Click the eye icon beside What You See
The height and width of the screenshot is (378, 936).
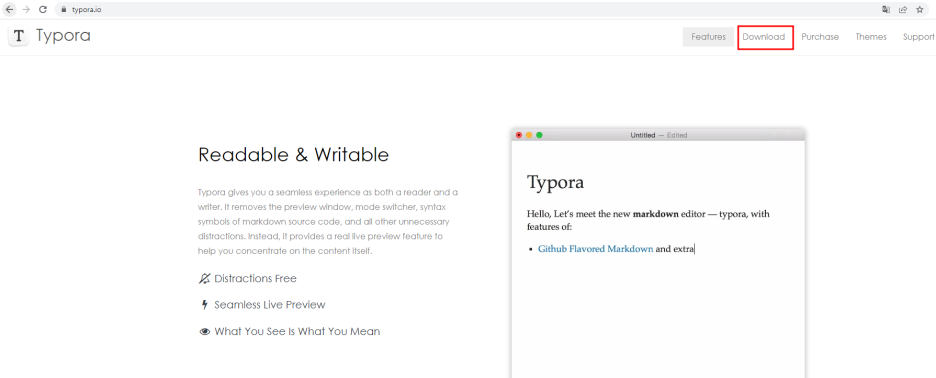205,331
